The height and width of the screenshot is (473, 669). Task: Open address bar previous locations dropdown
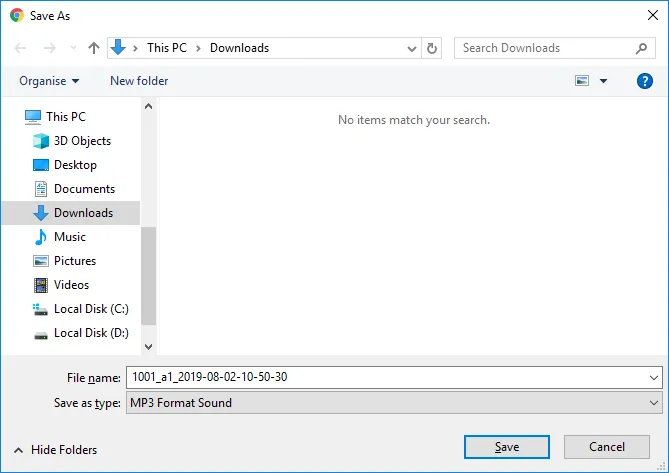pos(412,49)
